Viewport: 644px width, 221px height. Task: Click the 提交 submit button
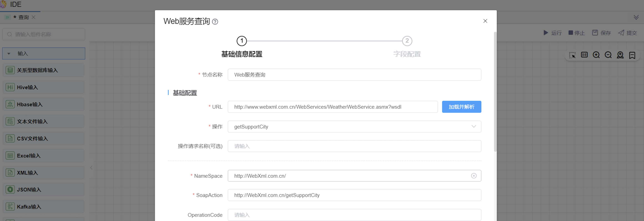(x=627, y=33)
